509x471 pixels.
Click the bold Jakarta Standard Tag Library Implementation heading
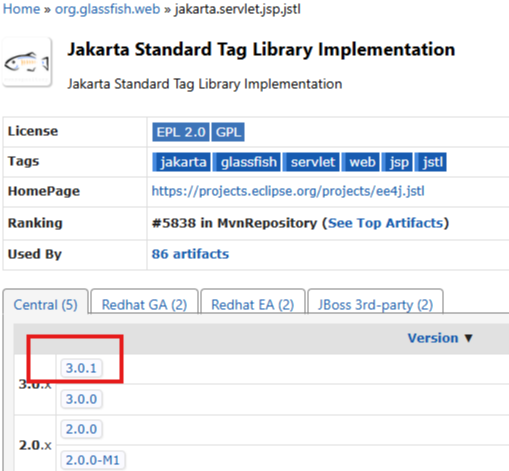coord(261,50)
